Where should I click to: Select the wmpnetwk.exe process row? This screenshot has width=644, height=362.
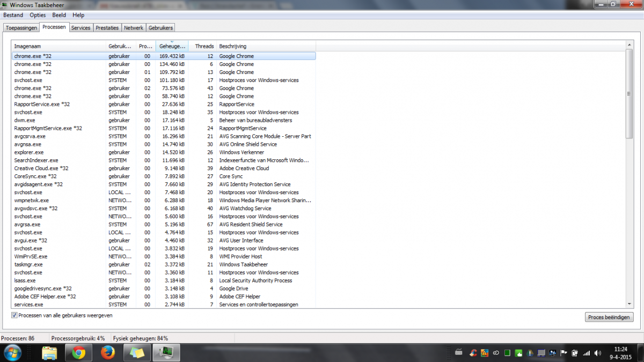pyautogui.click(x=164, y=201)
